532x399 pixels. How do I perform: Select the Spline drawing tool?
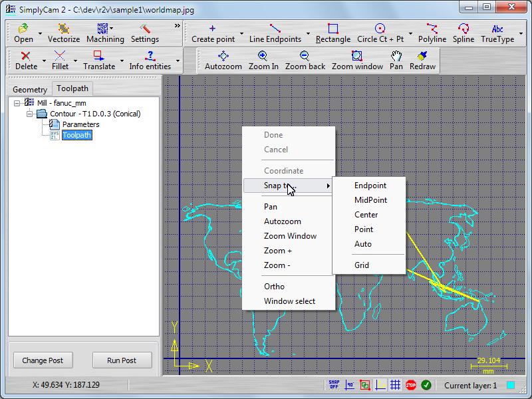464,33
